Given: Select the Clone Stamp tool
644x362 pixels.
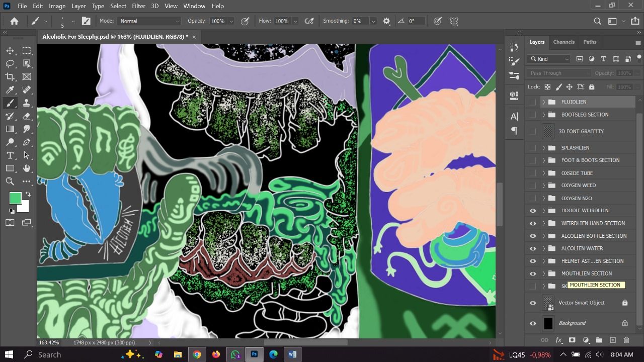Looking at the screenshot, I should point(26,103).
